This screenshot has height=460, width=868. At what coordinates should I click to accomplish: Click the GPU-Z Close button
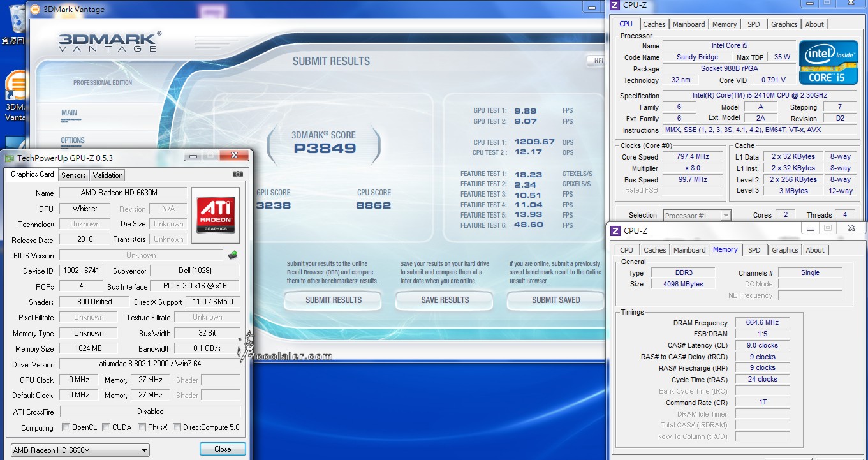click(x=223, y=449)
